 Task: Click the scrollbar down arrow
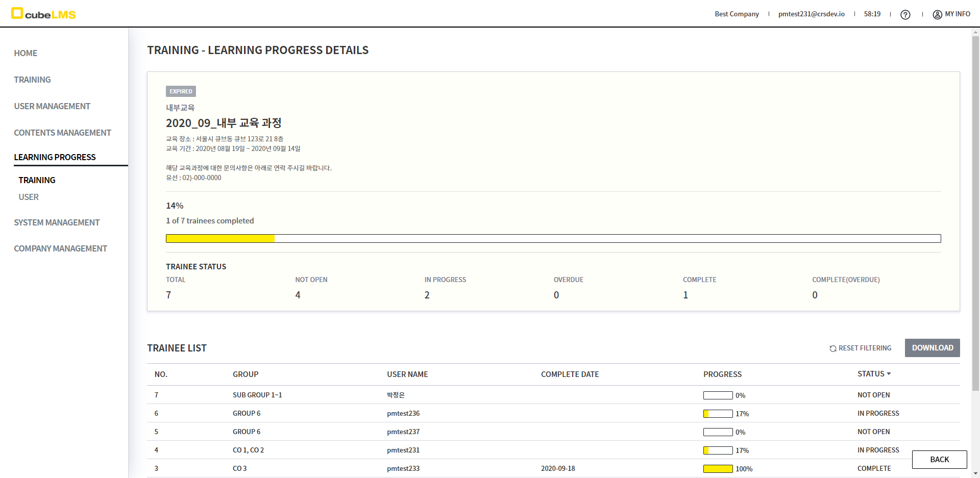tap(975, 473)
